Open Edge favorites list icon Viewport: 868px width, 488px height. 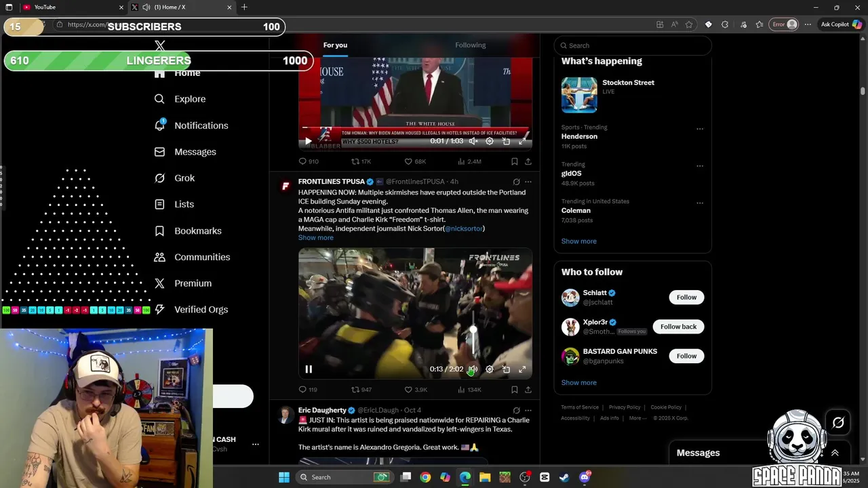[759, 24]
